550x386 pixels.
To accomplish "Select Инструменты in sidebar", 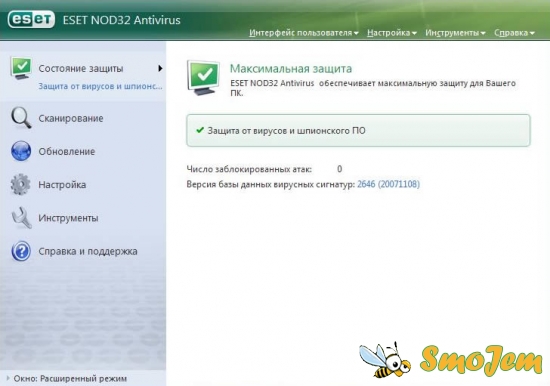I will point(68,218).
